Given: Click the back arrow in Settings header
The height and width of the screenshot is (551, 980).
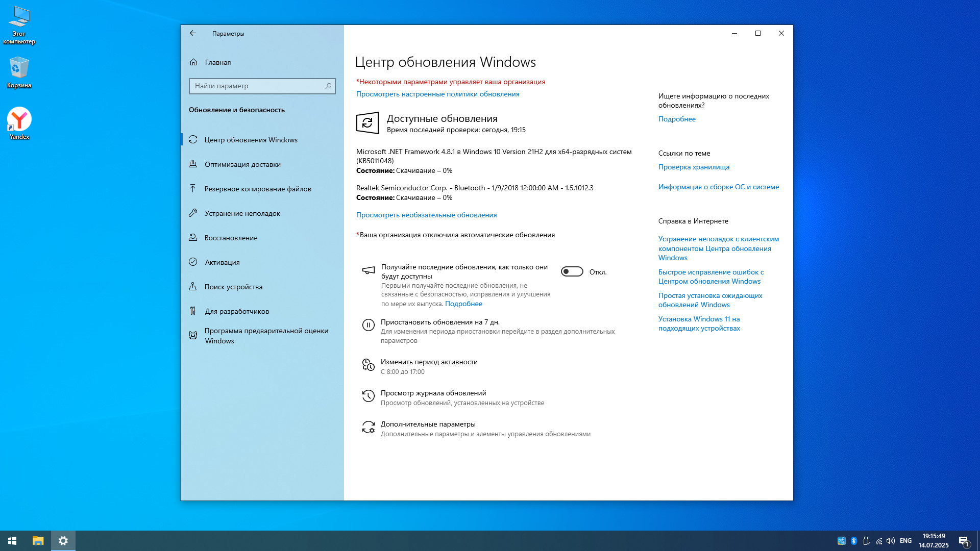Looking at the screenshot, I should pos(193,33).
